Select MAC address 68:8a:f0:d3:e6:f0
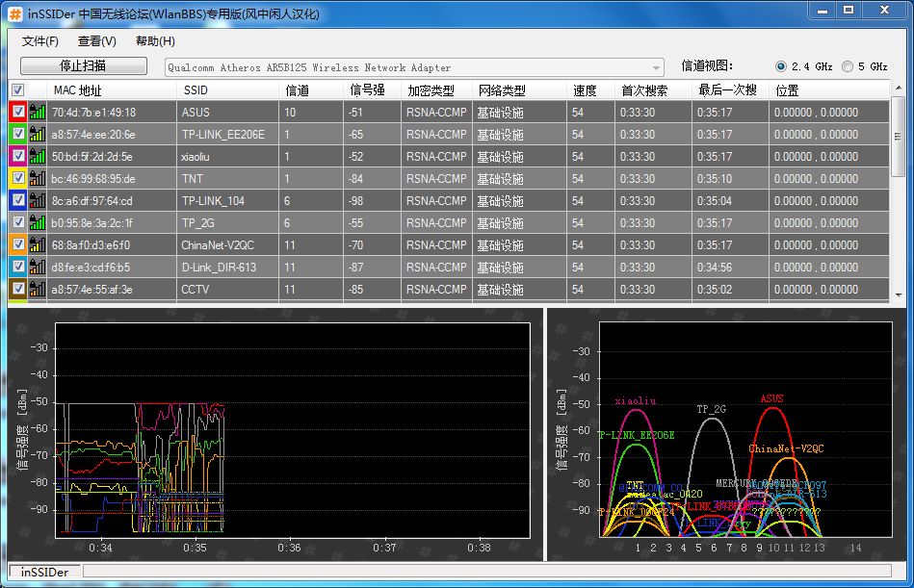Image resolution: width=914 pixels, height=588 pixels. 91,245
